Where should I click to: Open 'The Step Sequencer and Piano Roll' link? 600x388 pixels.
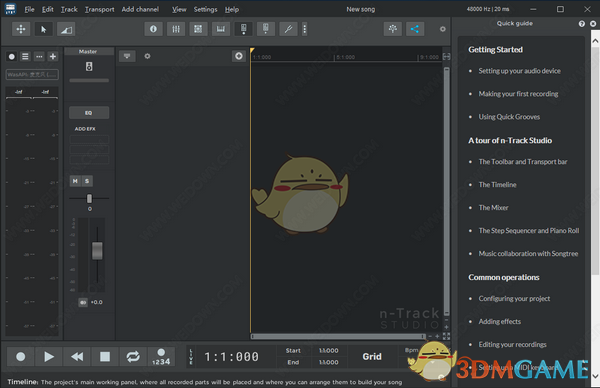(528, 231)
